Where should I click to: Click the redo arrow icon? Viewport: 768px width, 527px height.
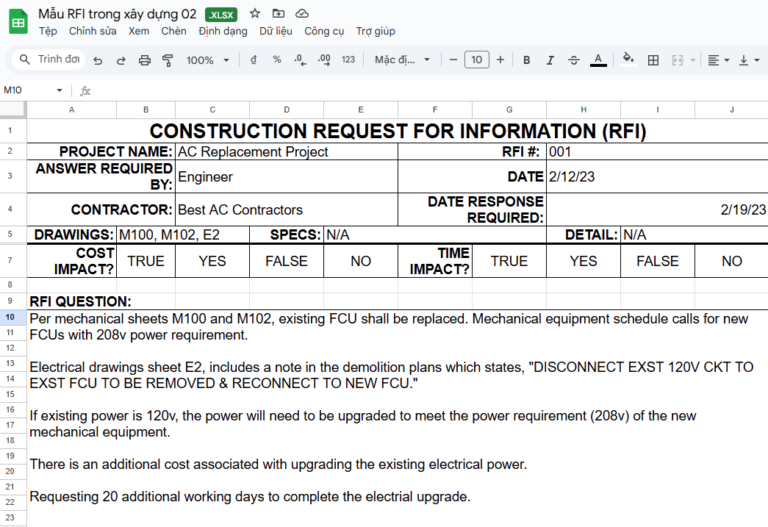tap(121, 60)
